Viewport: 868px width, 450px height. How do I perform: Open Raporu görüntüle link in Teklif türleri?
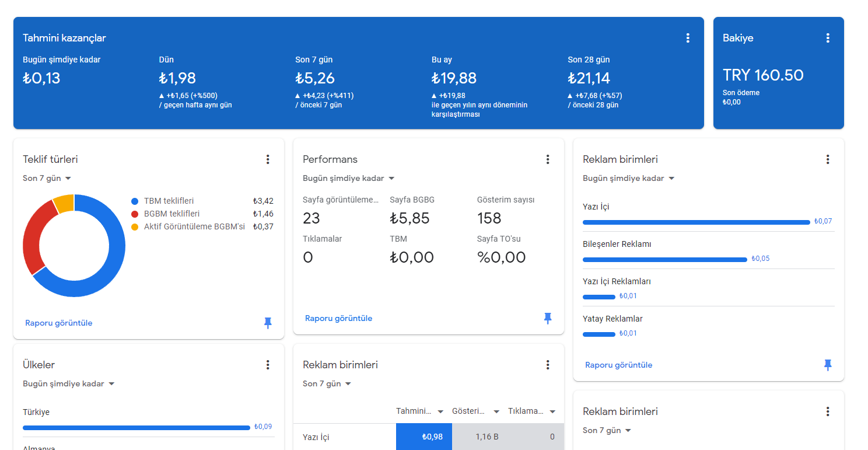[x=59, y=323]
